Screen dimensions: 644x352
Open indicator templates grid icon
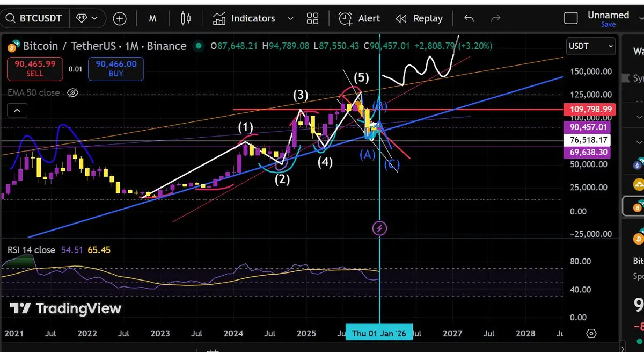(x=312, y=19)
